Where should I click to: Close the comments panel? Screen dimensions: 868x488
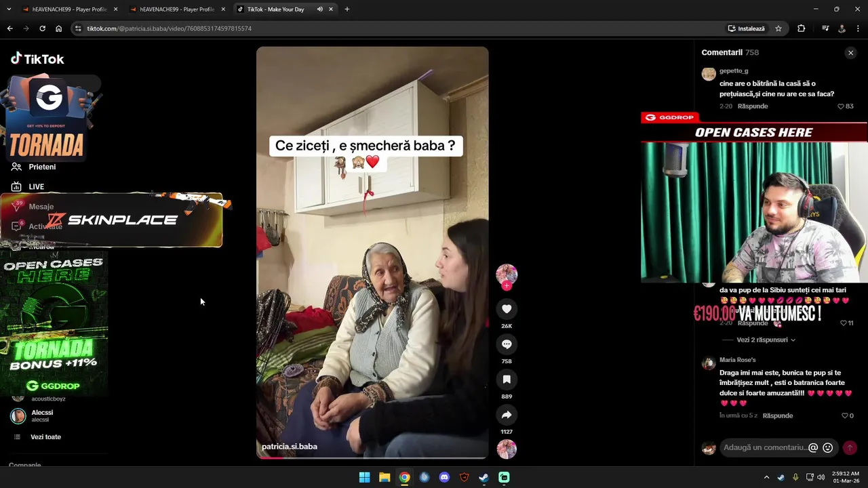(850, 53)
